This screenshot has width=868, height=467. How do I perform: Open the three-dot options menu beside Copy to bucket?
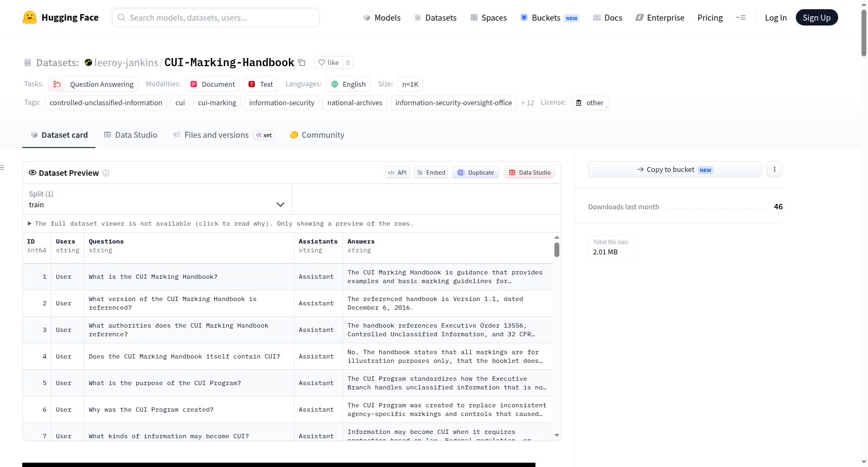point(774,169)
